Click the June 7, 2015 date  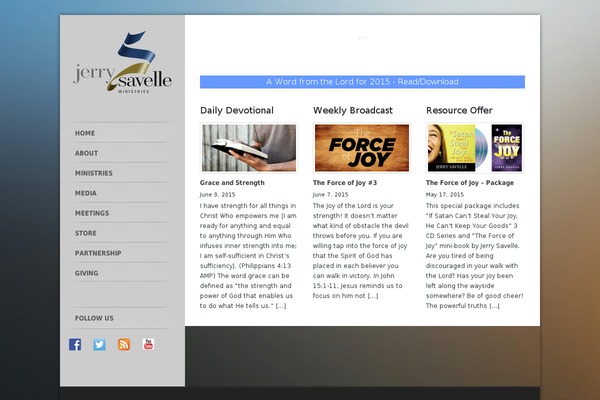(331, 194)
